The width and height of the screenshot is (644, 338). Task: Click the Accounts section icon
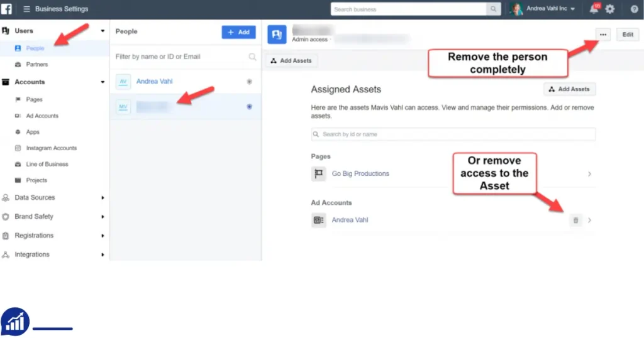(5, 82)
